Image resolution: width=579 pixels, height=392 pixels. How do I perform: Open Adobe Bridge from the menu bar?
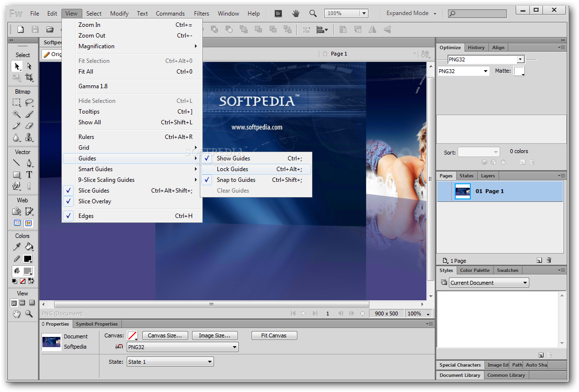[278, 14]
